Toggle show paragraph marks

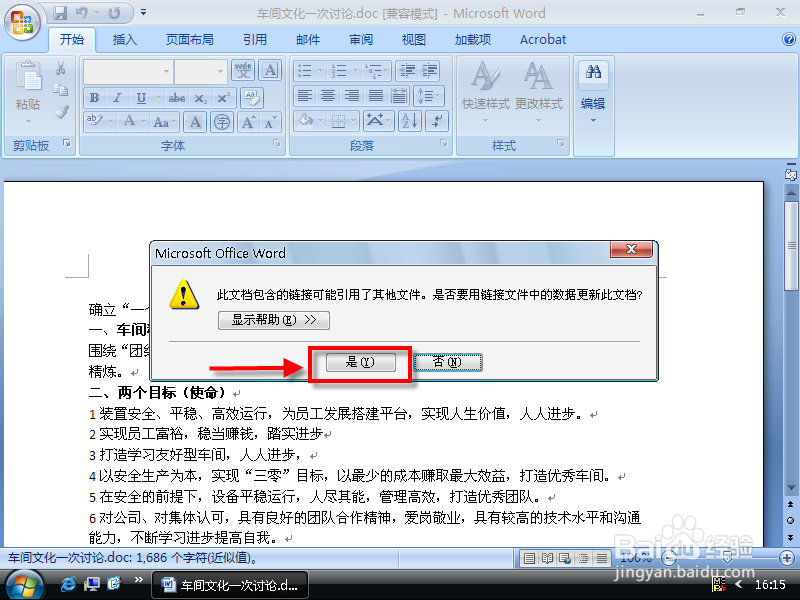[436, 121]
